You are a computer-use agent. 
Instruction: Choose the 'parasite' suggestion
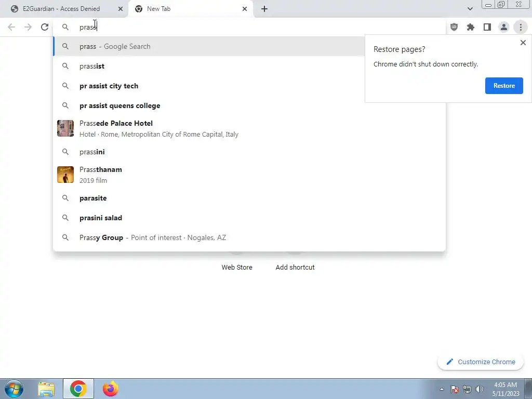(249, 198)
